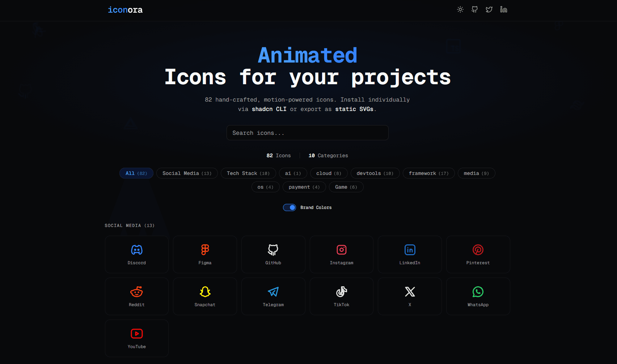Select the Instagram icon card
The image size is (617, 364).
point(342,254)
